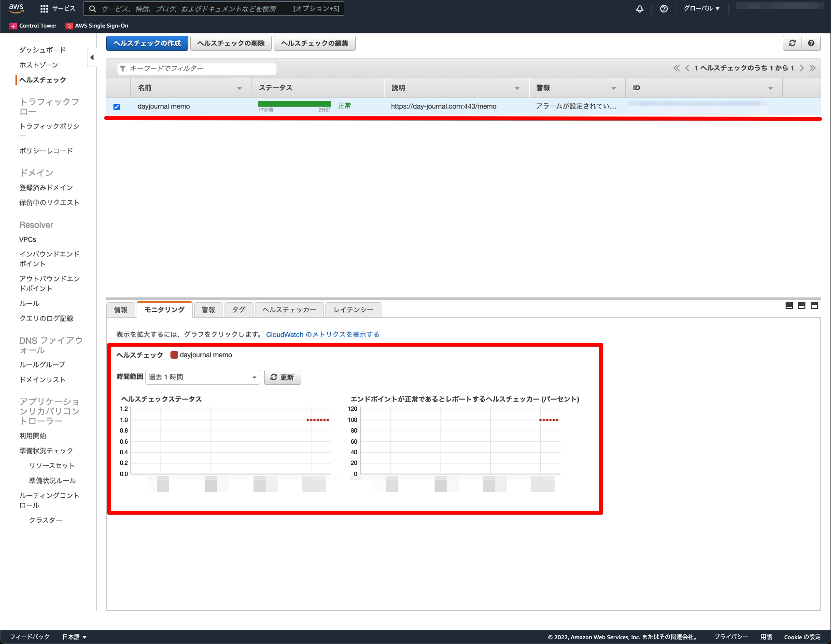Open the Global region dropdown

pyautogui.click(x=702, y=9)
